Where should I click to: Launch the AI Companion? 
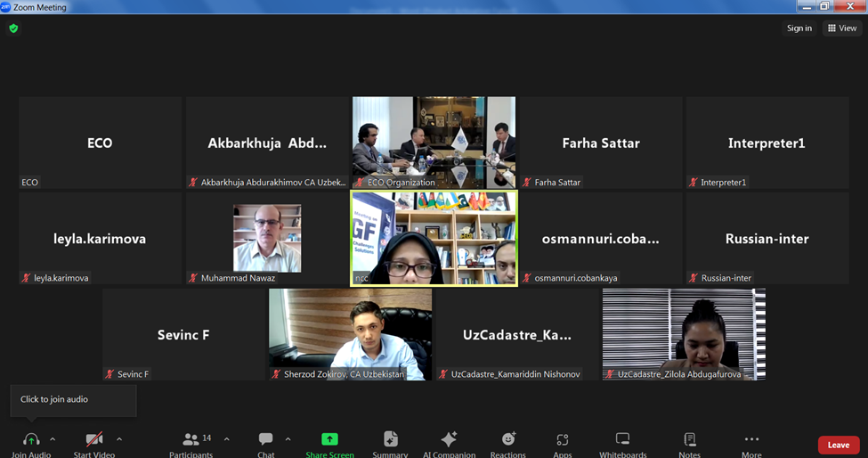coord(449,439)
